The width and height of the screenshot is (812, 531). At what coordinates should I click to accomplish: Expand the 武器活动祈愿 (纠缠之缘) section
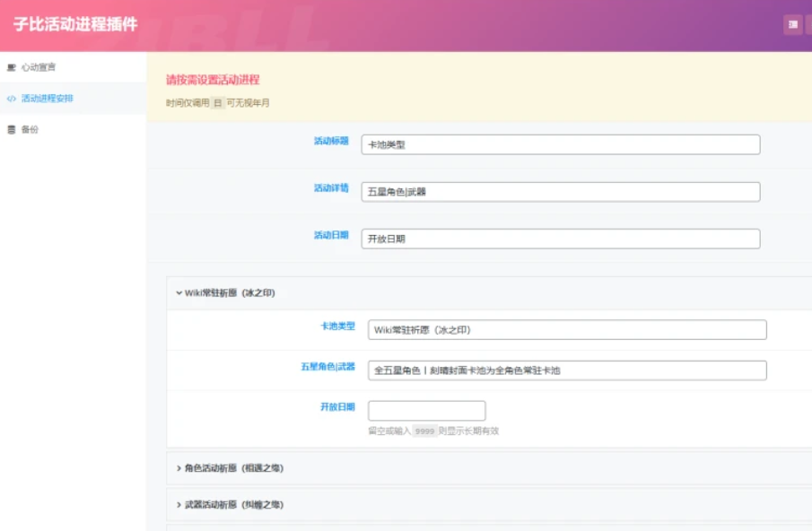tap(233, 505)
